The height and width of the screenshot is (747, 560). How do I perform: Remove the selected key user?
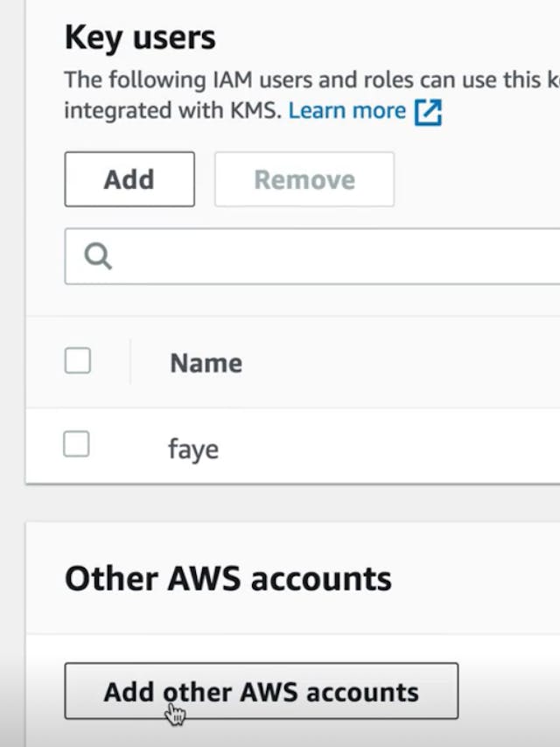tap(304, 179)
